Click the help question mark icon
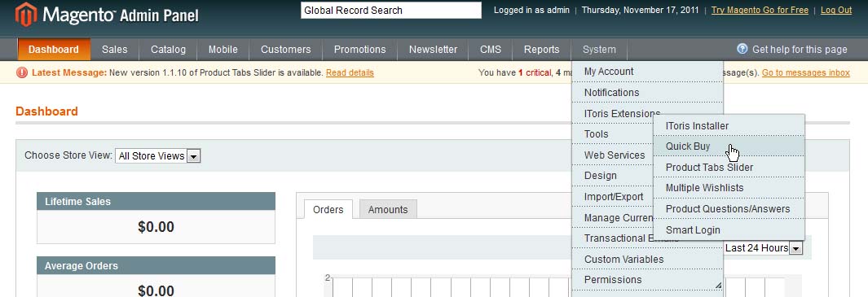This screenshot has width=868, height=297. (742, 49)
